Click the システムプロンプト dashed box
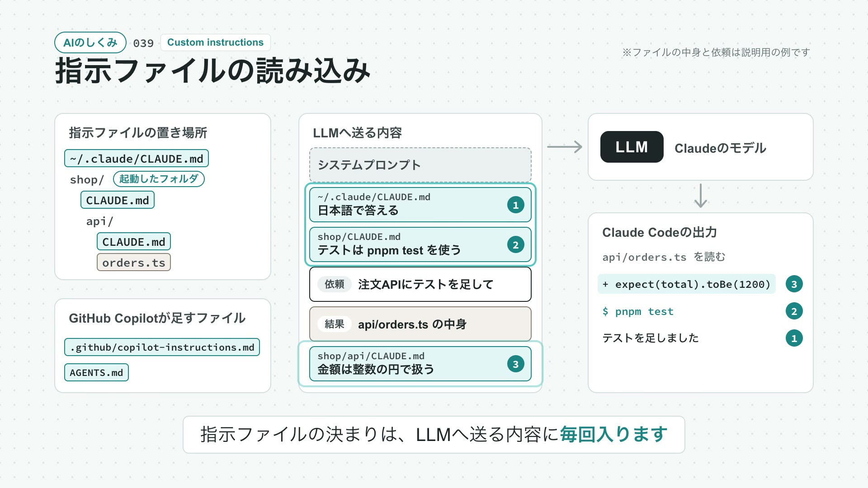 pyautogui.click(x=420, y=165)
